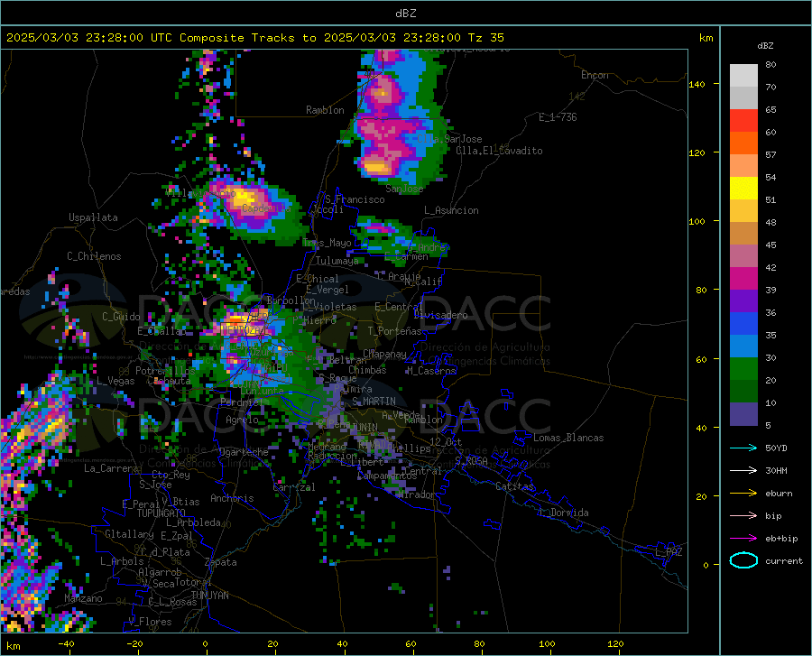Click the TUPUNGATO map label
The image size is (812, 656).
point(161,513)
